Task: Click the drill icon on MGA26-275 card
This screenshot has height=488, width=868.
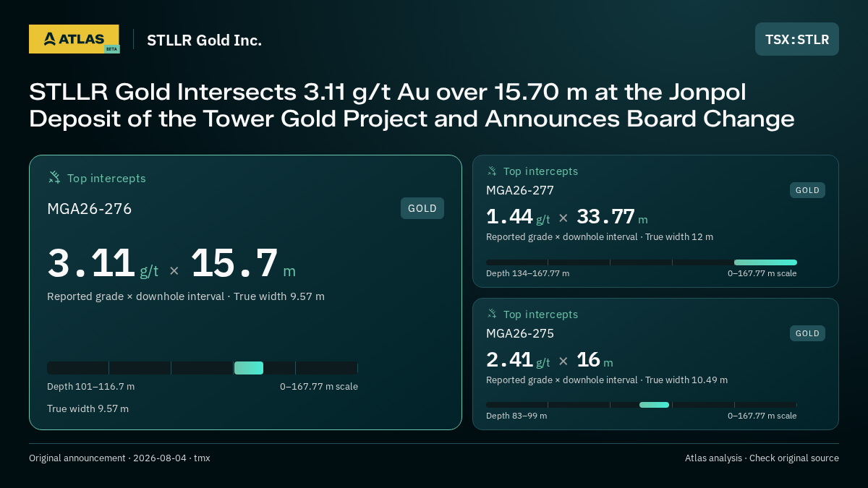Action: pyautogui.click(x=492, y=314)
